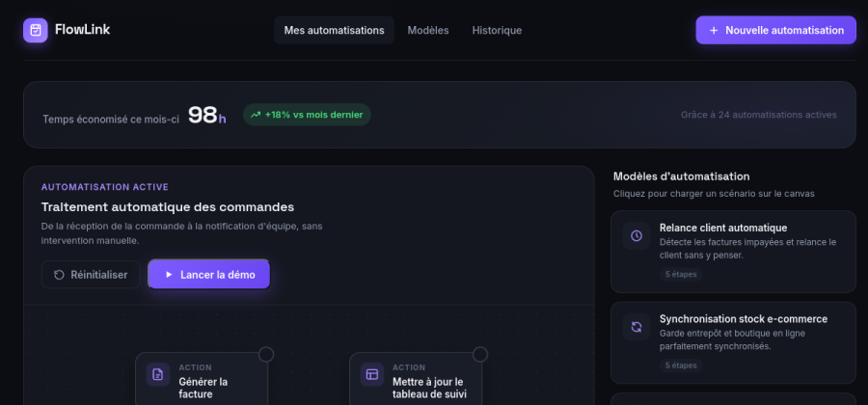Click the Traitement automatique des commandes title
The width and height of the screenshot is (868, 405).
click(167, 207)
